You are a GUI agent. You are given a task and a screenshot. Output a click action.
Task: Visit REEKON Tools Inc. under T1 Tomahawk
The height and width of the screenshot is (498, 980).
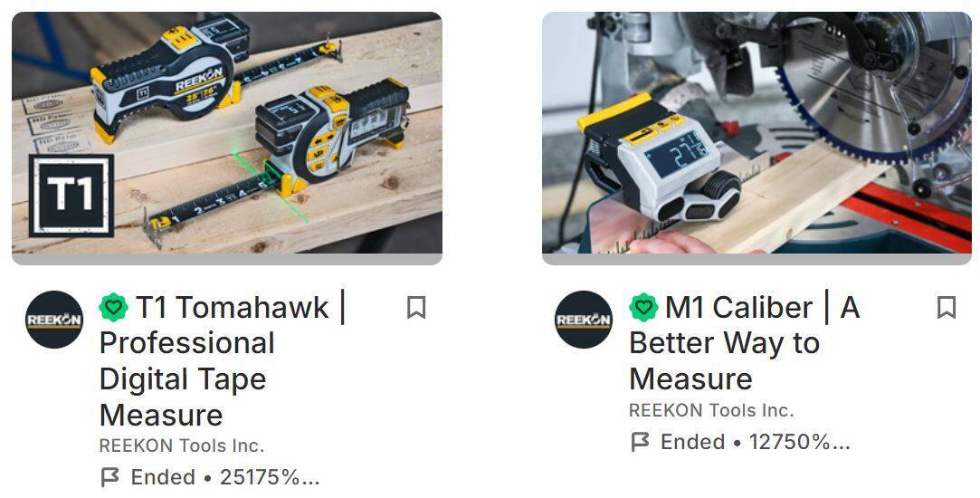click(x=182, y=445)
